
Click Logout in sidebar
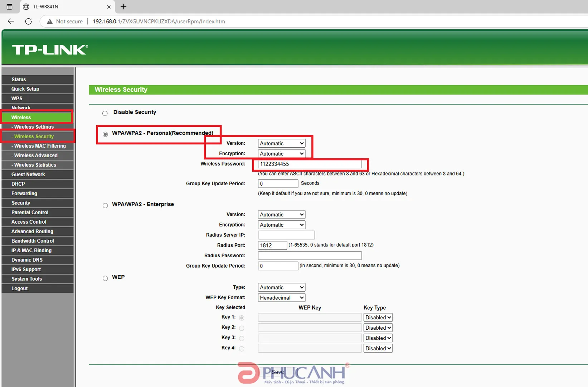[38, 288]
